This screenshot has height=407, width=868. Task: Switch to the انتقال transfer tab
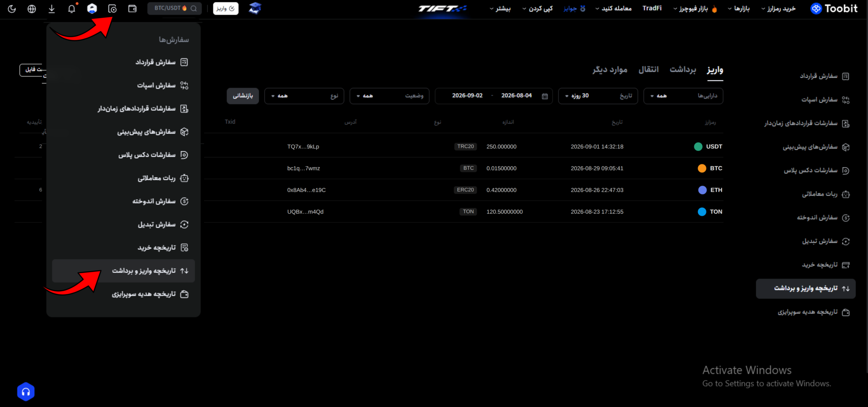[x=649, y=70]
